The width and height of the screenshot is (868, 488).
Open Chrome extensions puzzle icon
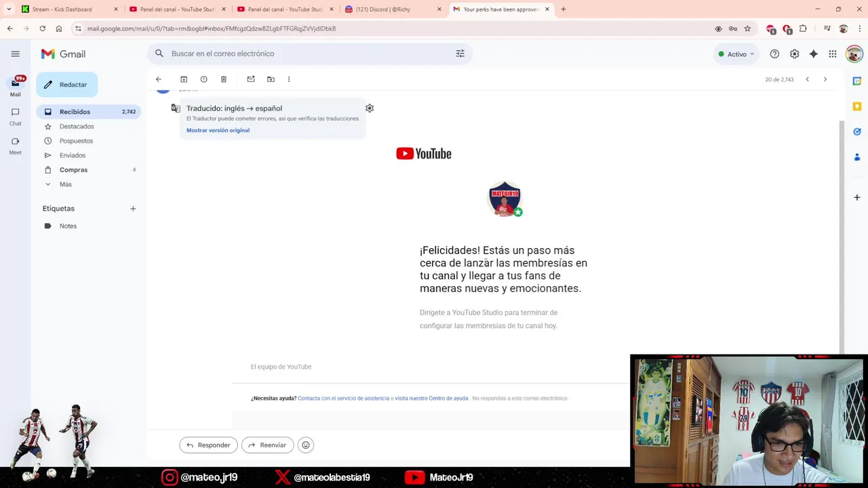pyautogui.click(x=803, y=28)
